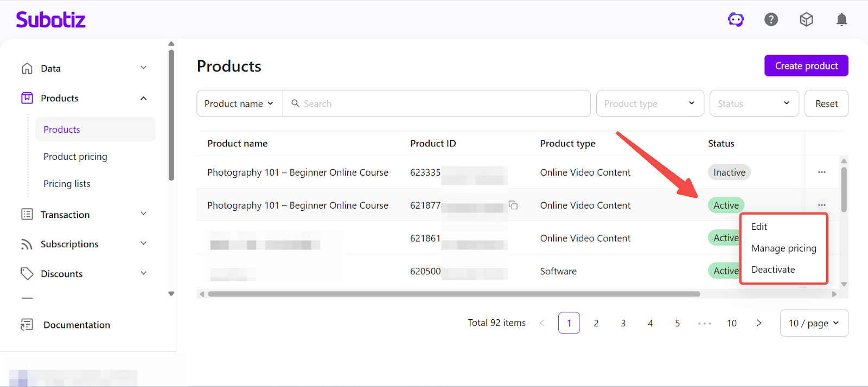This screenshot has width=868, height=387.
Task: Click the help question mark icon
Action: click(771, 20)
